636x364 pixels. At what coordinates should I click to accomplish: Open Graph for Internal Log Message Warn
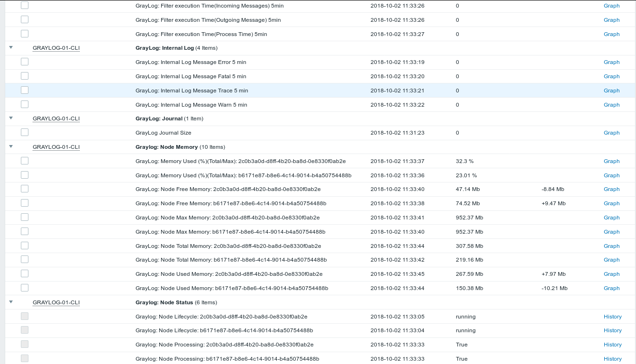click(x=611, y=105)
